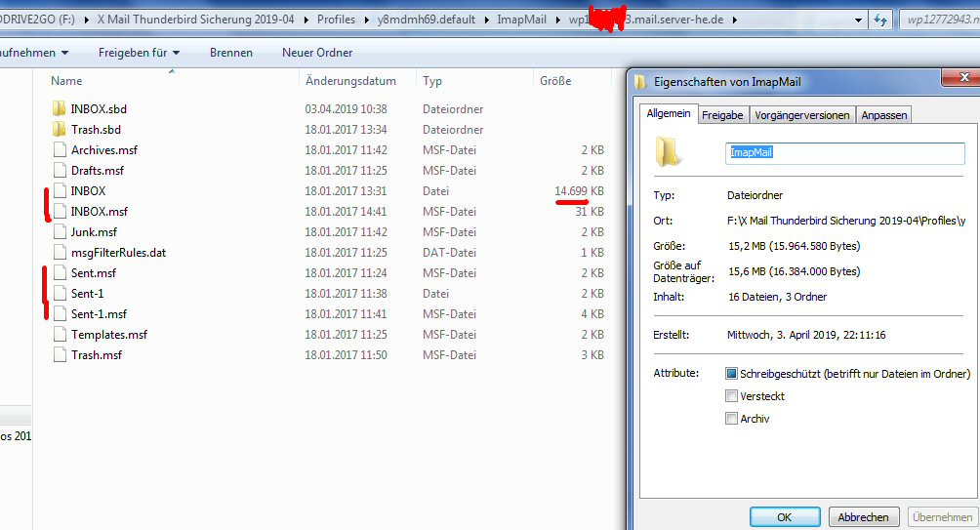Close the Eigenschaften von ImapMail dialog

click(x=962, y=77)
